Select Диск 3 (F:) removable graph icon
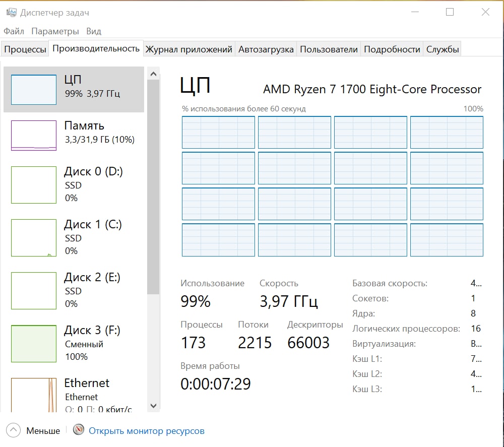This screenshot has width=504, height=447. coord(33,344)
